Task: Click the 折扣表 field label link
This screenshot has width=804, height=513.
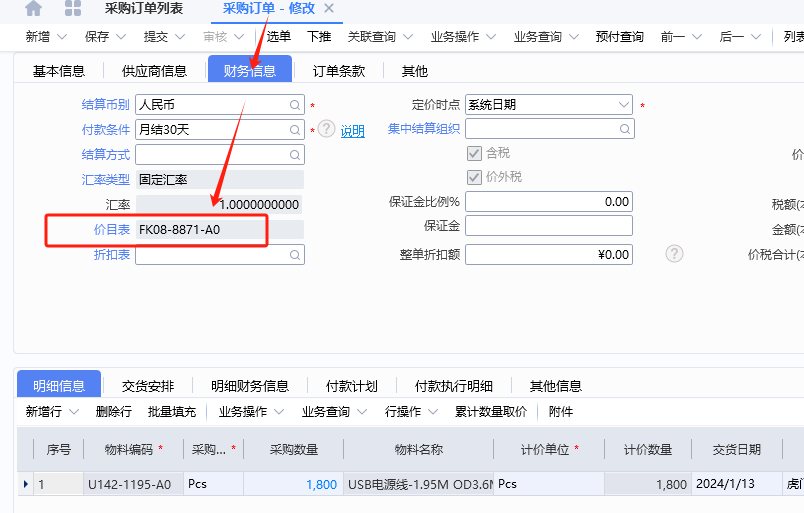Action: pos(112,254)
